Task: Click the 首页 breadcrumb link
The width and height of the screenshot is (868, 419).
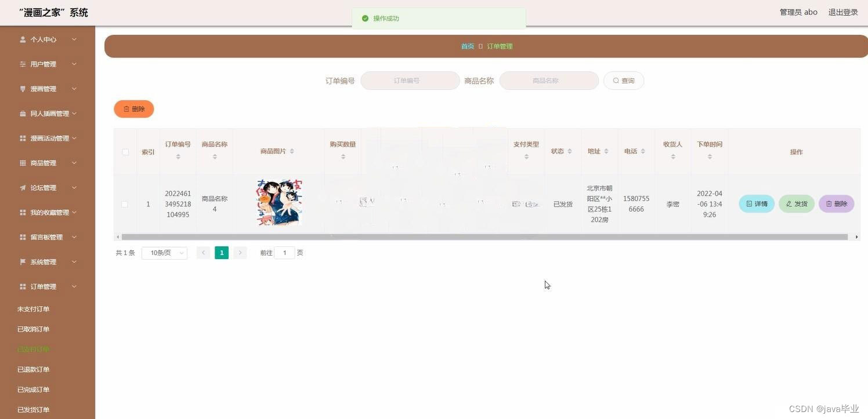Action: pos(468,46)
